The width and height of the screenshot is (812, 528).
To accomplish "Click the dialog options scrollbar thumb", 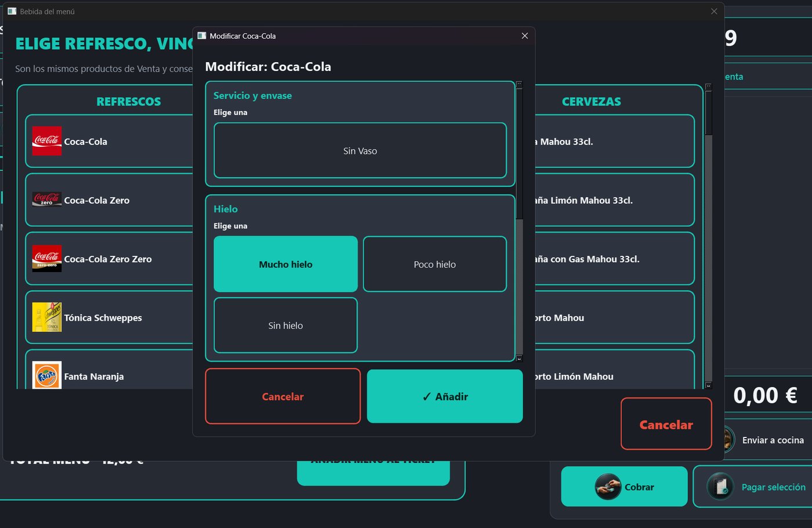I will pyautogui.click(x=520, y=154).
